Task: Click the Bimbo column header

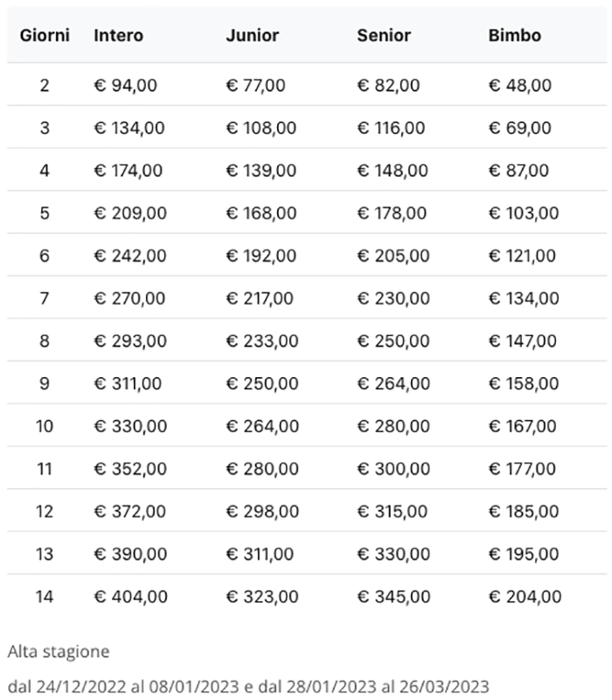Action: tap(514, 36)
